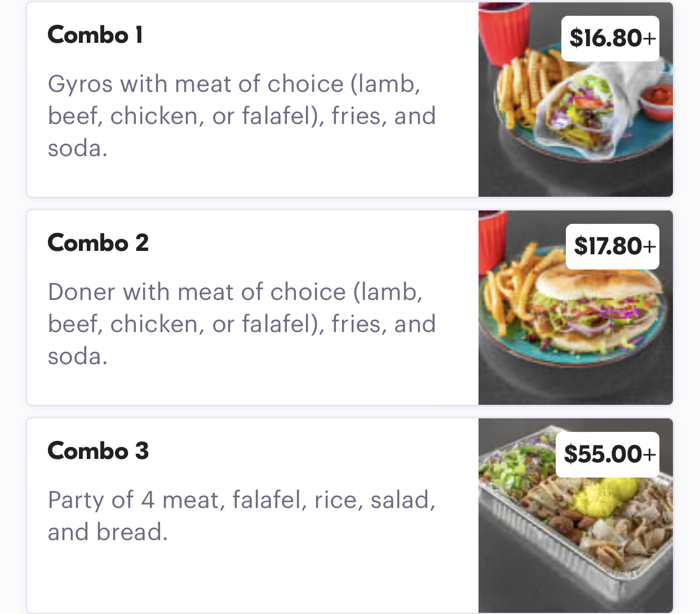Open the Combo 1 title
The width and height of the screenshot is (700, 614).
95,35
